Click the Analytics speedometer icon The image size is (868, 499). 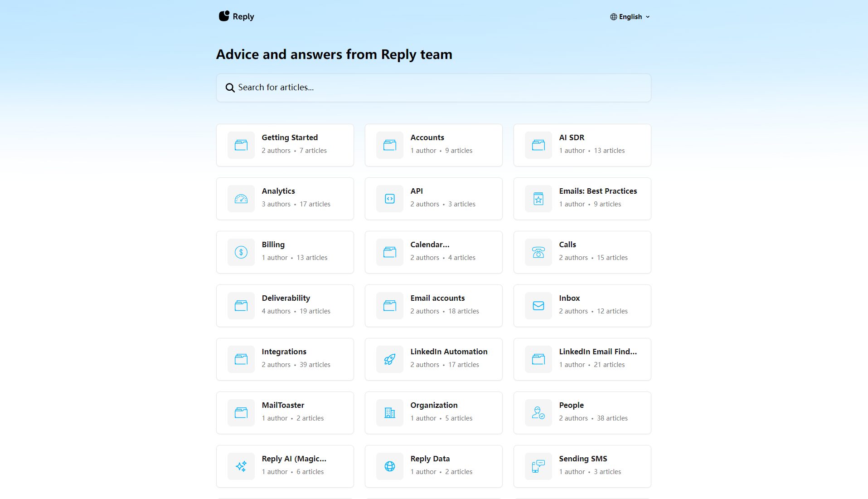pyautogui.click(x=241, y=199)
